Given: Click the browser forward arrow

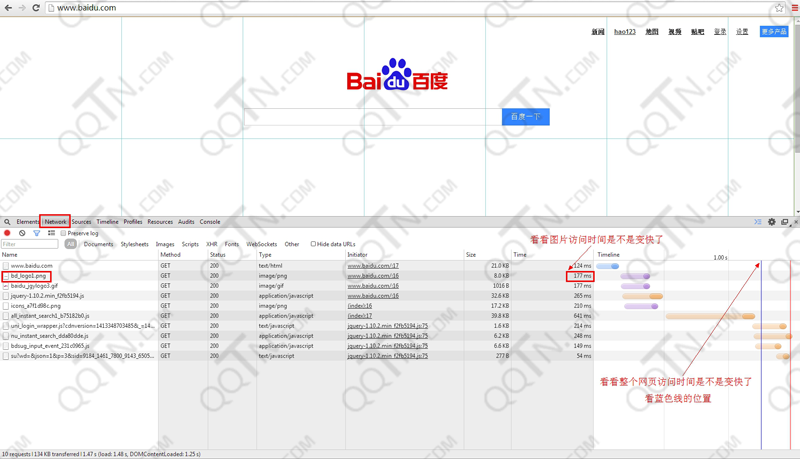Looking at the screenshot, I should click(x=22, y=8).
